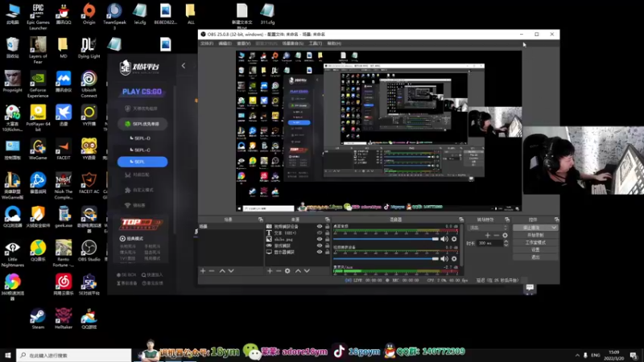Collapse battle platform sidebar with chevron

[184, 66]
